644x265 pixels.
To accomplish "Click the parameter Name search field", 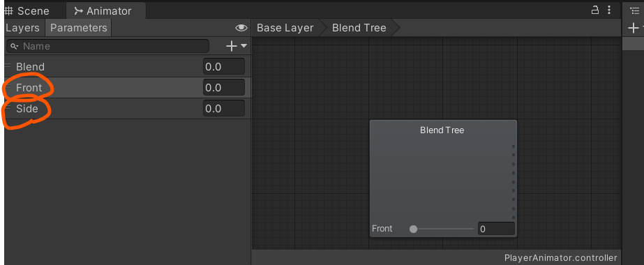I will [107, 46].
